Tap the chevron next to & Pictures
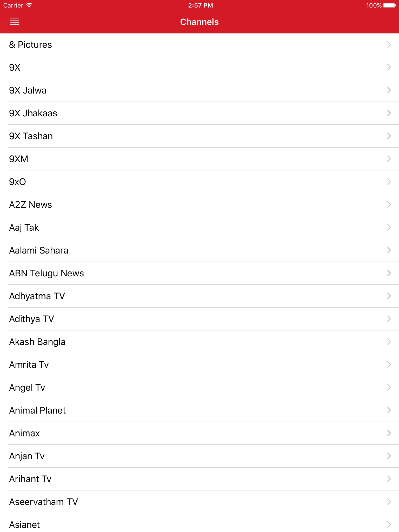Screen dimensions: 399x532 (389, 45)
